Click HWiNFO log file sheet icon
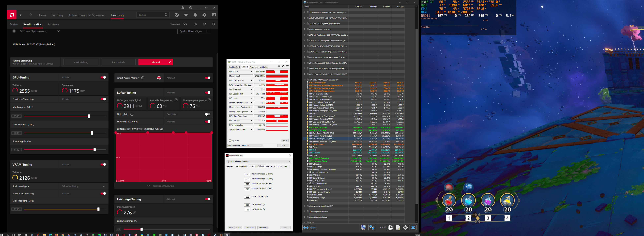This screenshot has height=236, width=644. click(398, 227)
